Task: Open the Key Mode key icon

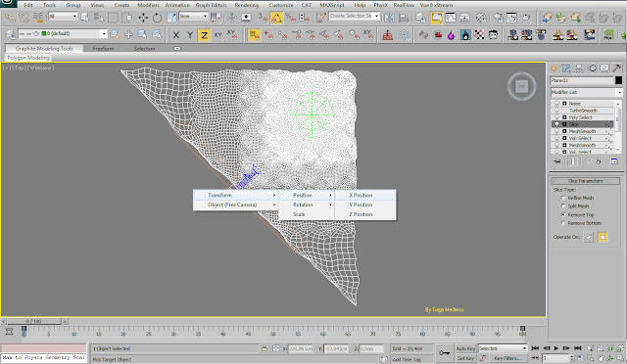Action: 444,353
